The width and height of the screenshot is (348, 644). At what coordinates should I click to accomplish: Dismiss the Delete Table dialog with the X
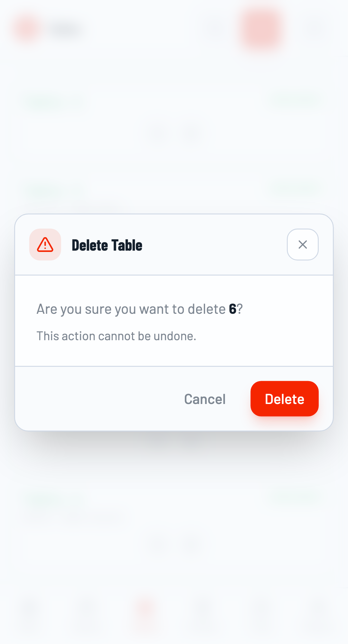(x=302, y=245)
